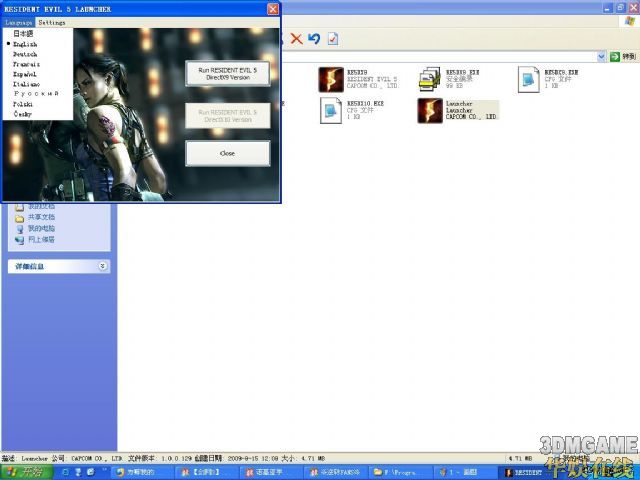This screenshot has width=640, height=480.
Task: Click the Windows Start button
Action: coord(27,472)
